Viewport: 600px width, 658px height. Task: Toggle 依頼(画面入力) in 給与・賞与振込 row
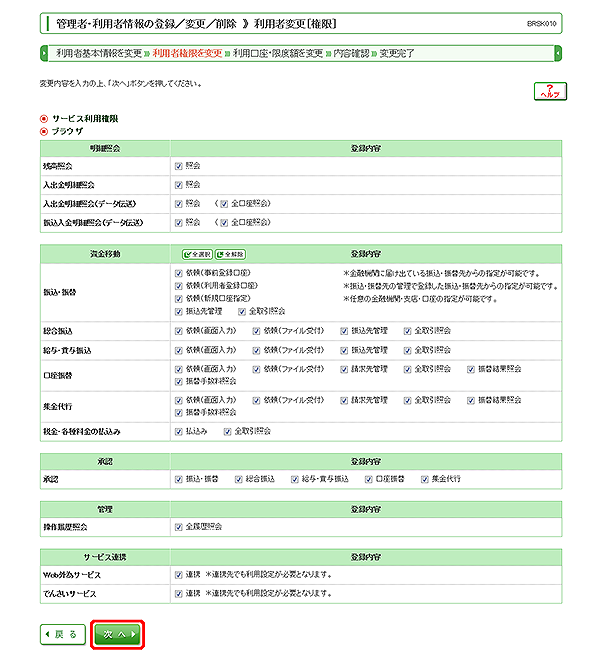click(178, 350)
